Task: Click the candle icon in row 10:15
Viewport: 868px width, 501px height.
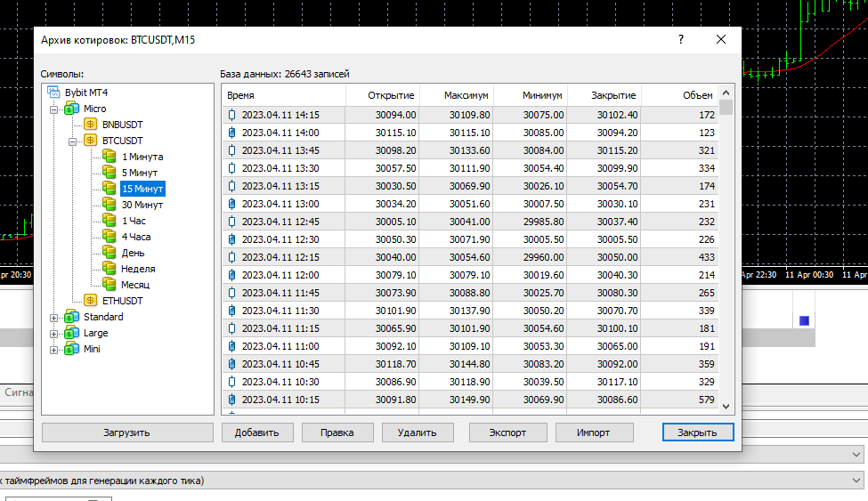Action: tap(232, 400)
